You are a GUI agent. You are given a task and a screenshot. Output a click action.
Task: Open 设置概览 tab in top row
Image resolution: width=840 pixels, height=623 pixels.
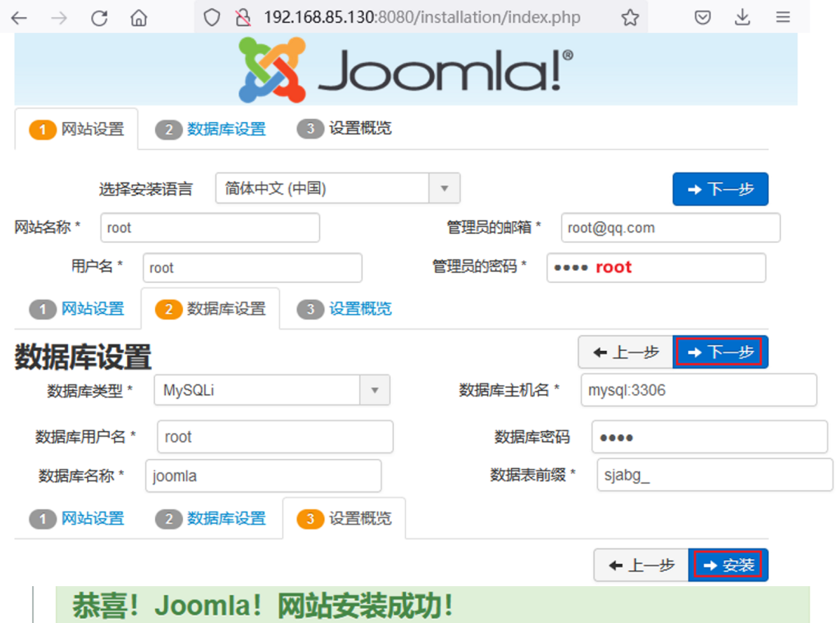pos(345,129)
